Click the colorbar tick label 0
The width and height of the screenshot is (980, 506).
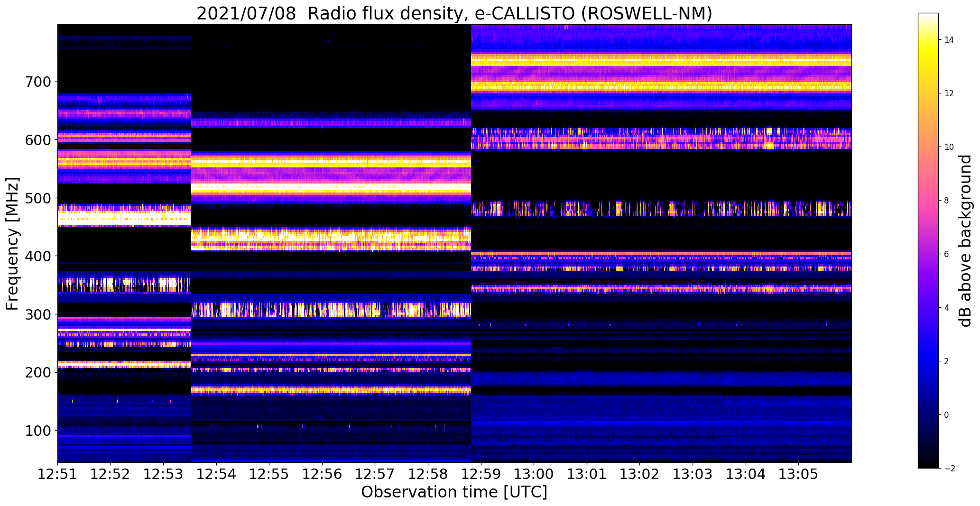click(x=947, y=415)
